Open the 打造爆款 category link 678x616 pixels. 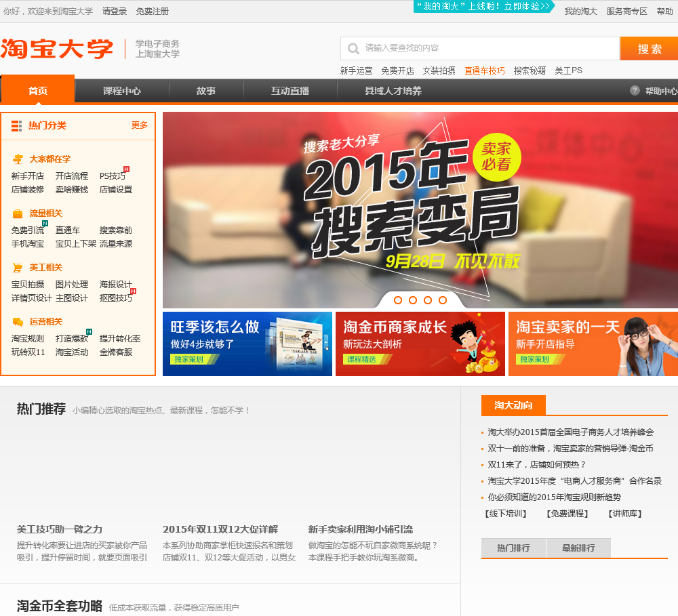click(72, 338)
